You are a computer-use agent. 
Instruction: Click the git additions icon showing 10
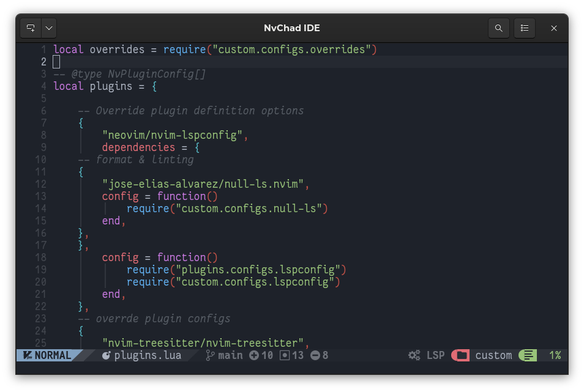point(253,355)
